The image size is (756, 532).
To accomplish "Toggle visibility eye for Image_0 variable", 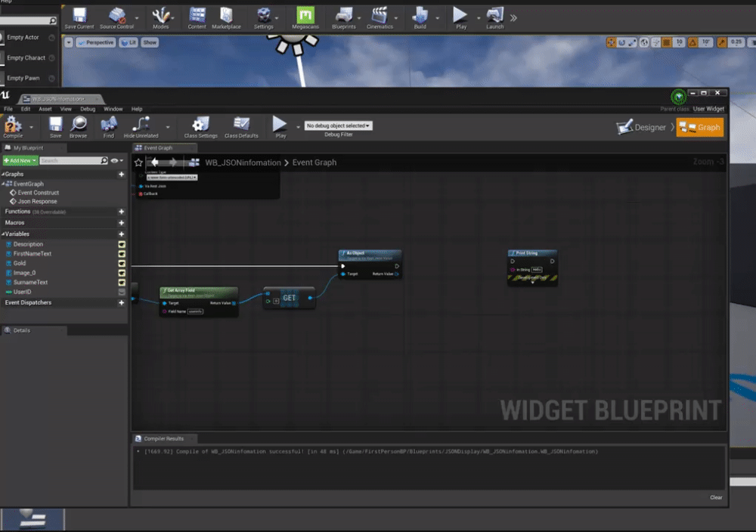I will 122,274.
